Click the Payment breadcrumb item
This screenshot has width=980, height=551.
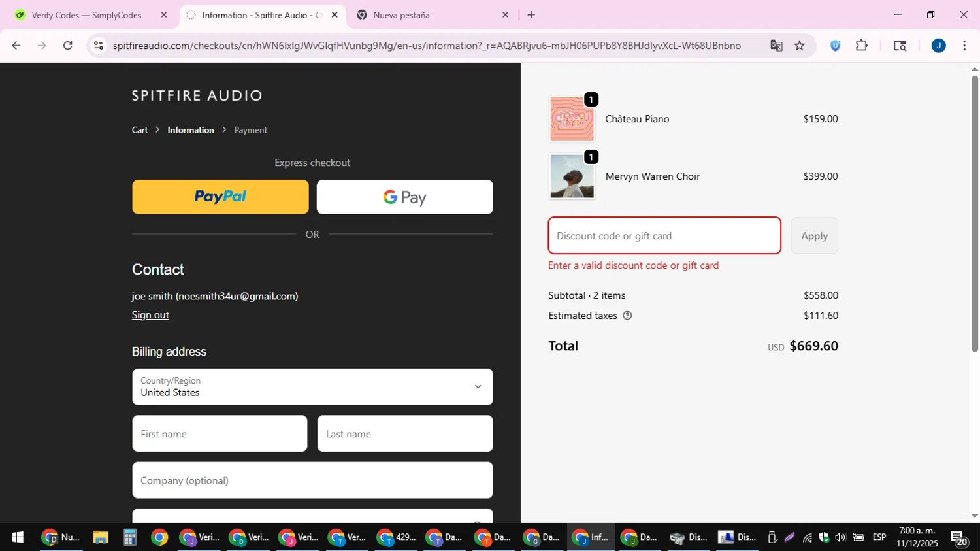[251, 130]
